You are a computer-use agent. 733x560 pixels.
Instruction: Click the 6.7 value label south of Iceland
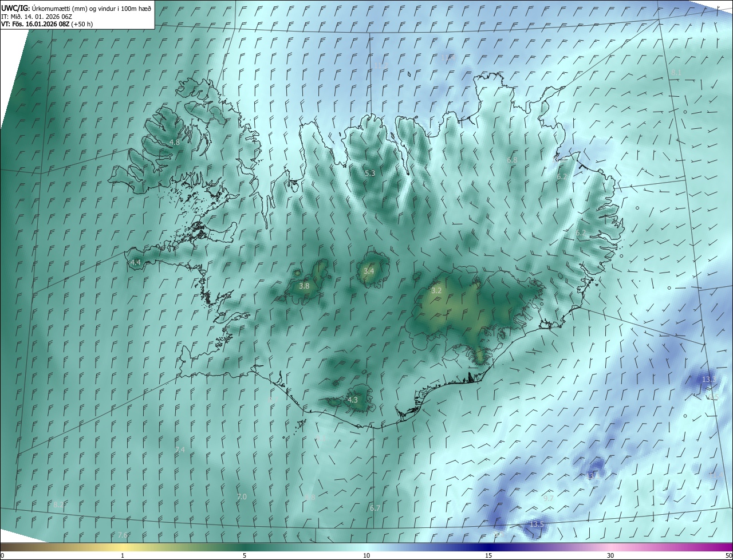click(375, 508)
